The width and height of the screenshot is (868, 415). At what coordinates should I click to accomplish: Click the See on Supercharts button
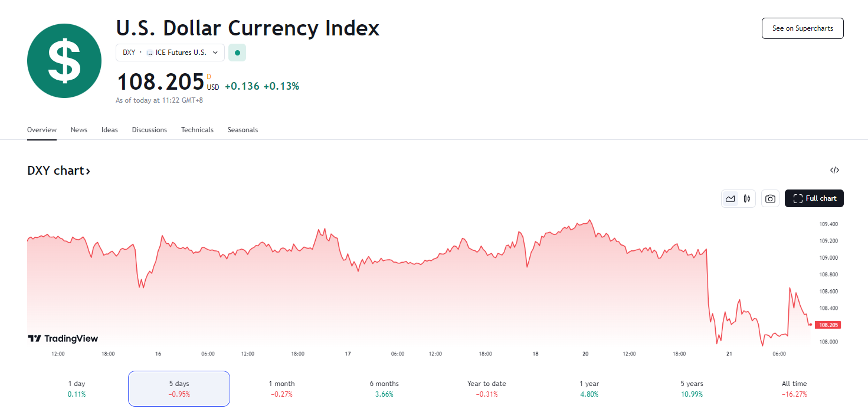pyautogui.click(x=802, y=28)
